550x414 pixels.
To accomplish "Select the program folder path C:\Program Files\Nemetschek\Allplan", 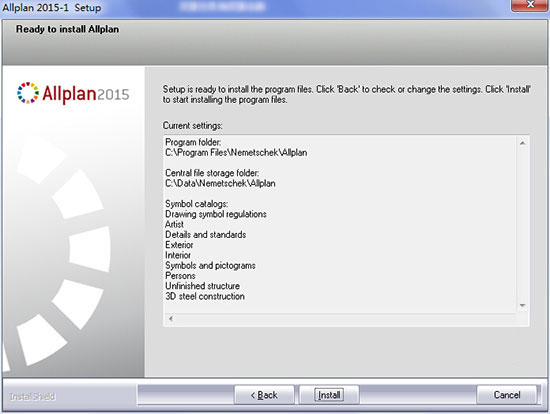I will click(x=236, y=153).
